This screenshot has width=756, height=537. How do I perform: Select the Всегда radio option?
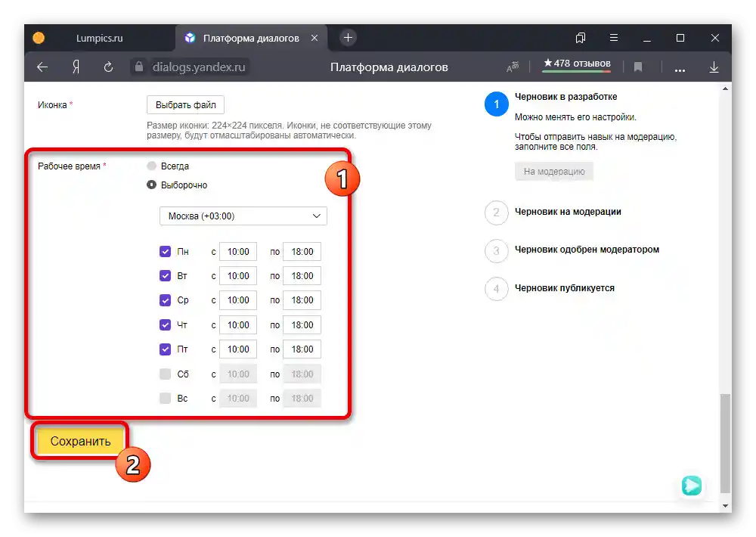151,166
